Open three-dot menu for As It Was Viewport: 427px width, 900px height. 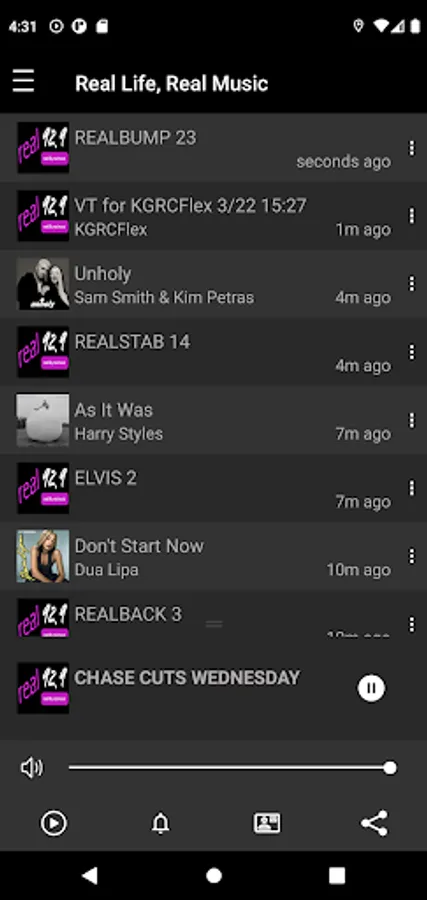tap(411, 420)
